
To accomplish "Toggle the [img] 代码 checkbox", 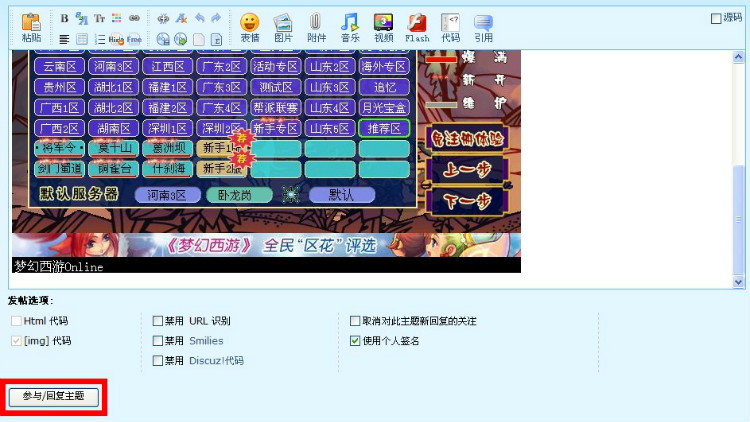I will [16, 341].
